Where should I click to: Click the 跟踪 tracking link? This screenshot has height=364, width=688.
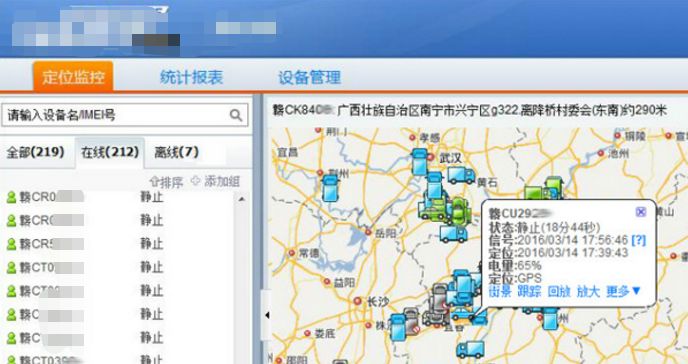(x=529, y=291)
